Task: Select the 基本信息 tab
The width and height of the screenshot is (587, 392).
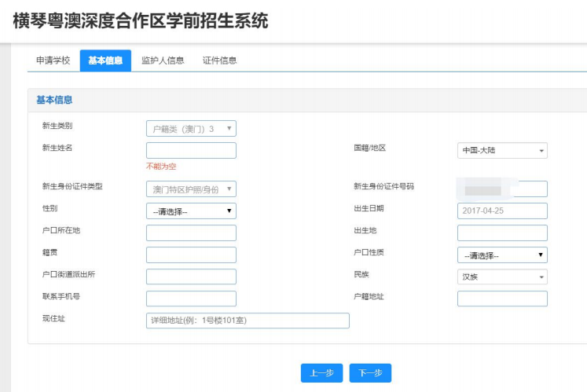Action: click(x=105, y=60)
